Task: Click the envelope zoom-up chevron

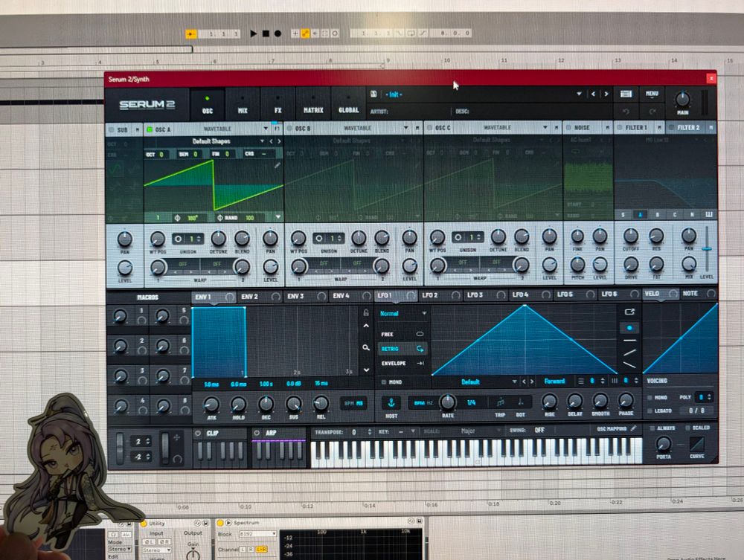Action: 366,326
